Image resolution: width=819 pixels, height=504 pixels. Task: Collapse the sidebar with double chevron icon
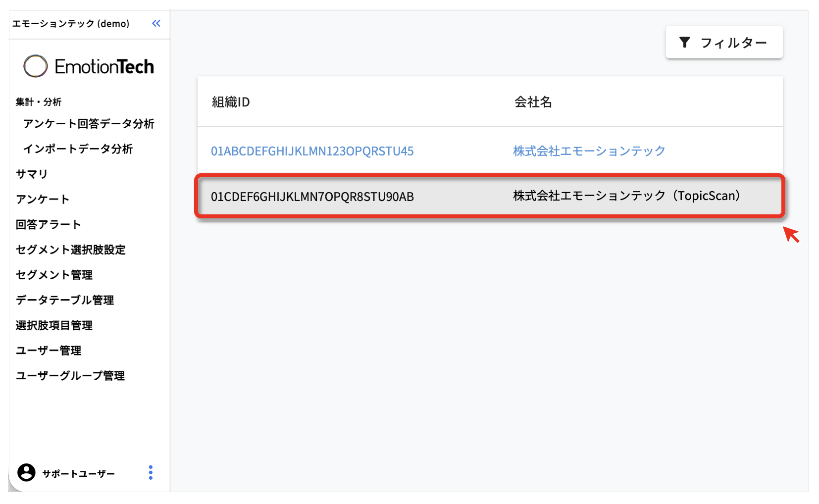[x=156, y=23]
